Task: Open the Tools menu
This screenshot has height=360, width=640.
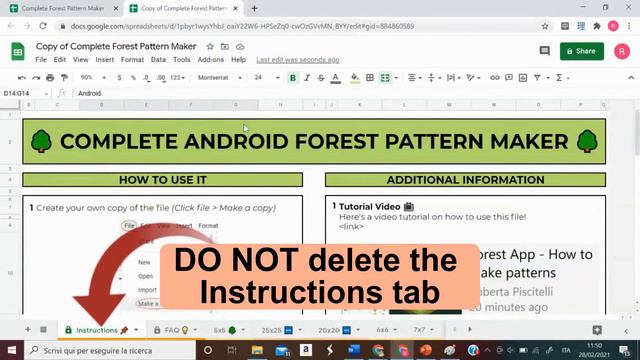Action: pos(182,60)
